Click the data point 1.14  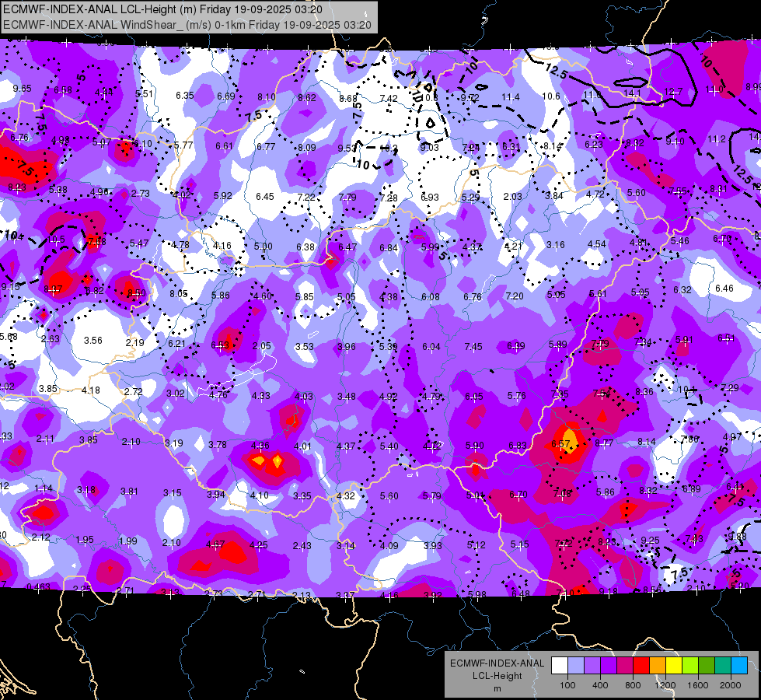(x=44, y=488)
